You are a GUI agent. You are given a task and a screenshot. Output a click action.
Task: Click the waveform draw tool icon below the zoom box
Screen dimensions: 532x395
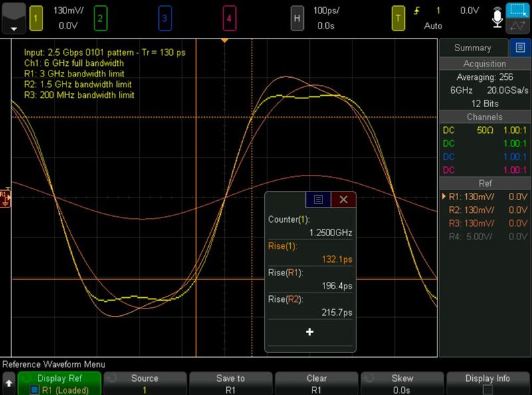click(x=518, y=26)
